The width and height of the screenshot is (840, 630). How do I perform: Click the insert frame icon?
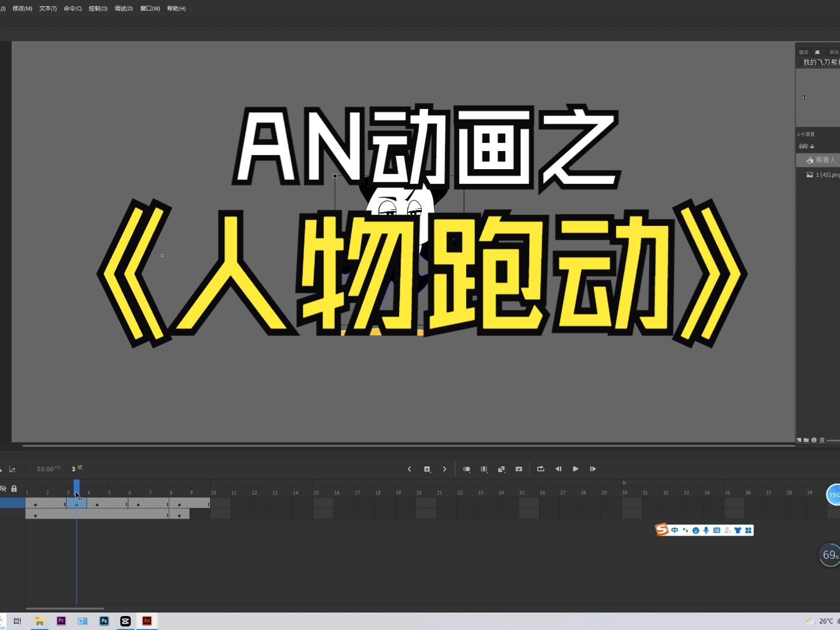(519, 469)
